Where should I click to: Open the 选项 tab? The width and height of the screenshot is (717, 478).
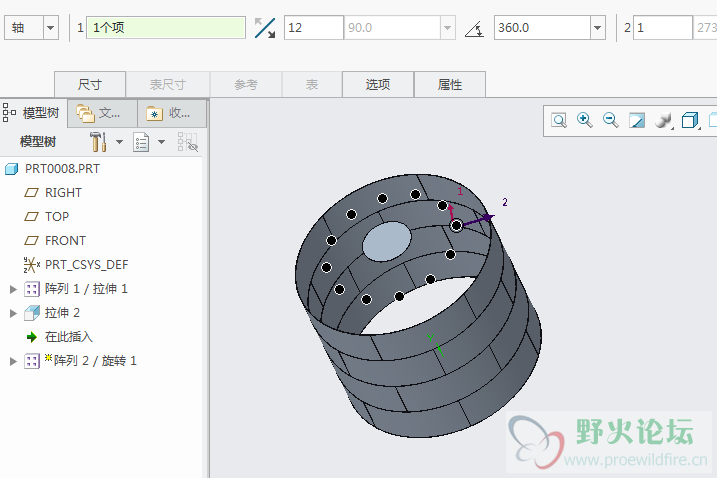pos(378,84)
